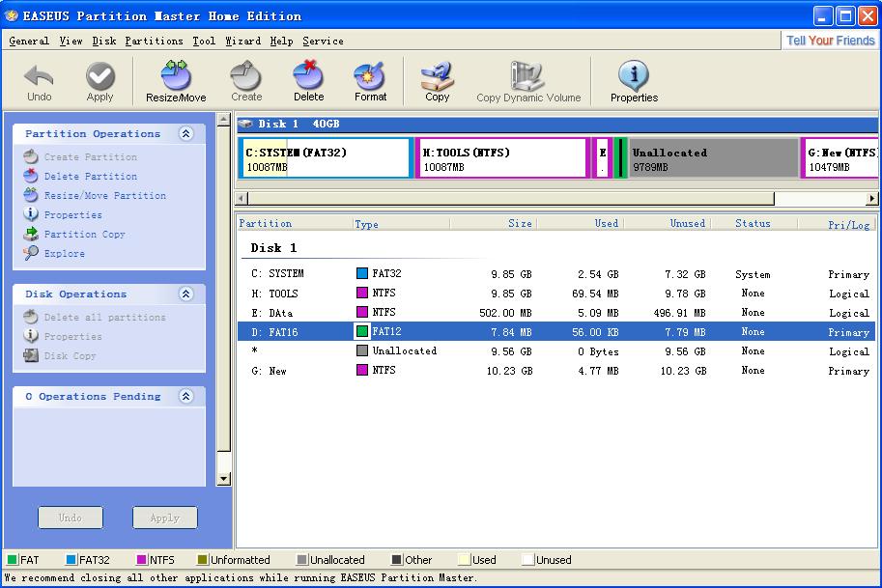Click the bottom Undo button in sidebar
This screenshot has height=588, width=882.
(x=71, y=518)
